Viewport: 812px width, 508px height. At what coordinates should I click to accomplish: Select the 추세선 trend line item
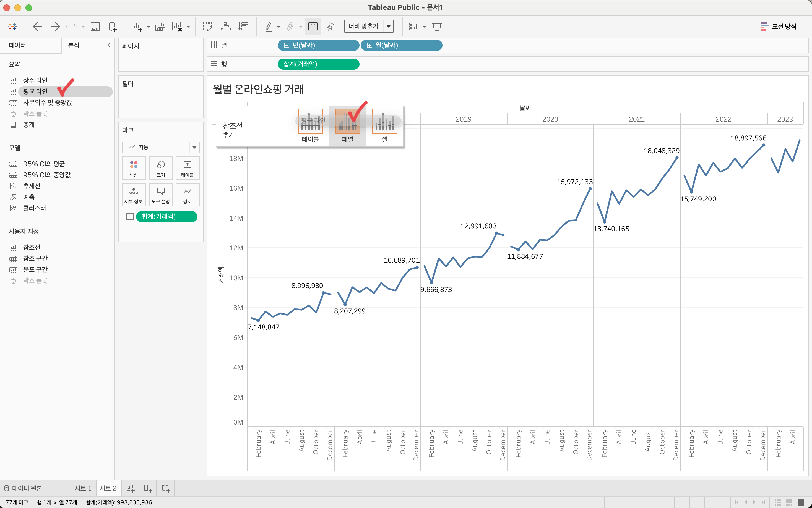(x=32, y=186)
